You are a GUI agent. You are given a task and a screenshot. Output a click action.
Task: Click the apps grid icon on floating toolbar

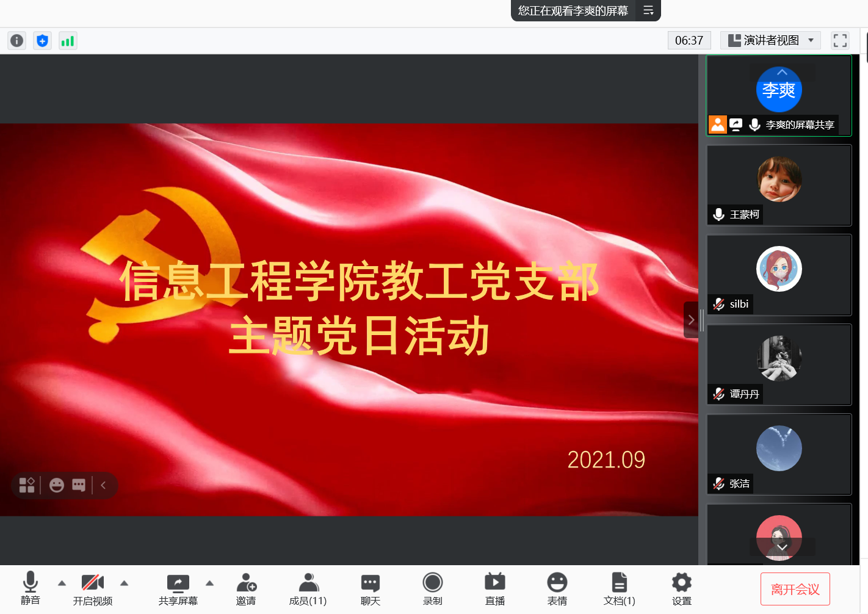[x=27, y=485]
